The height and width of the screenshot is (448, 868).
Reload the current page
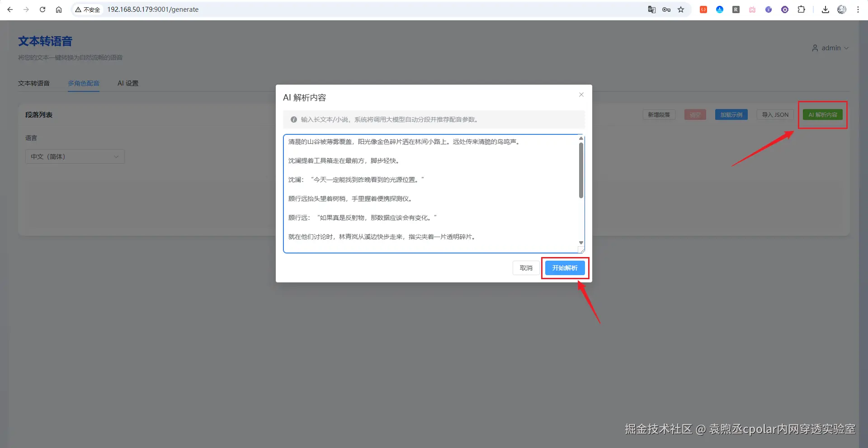tap(42, 10)
